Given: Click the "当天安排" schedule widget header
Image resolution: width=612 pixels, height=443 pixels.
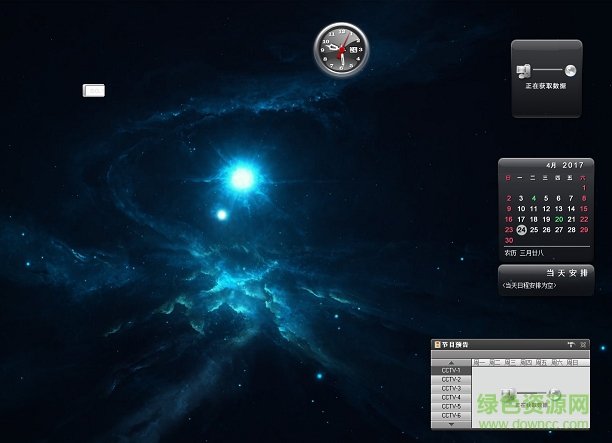Looking at the screenshot, I should click(567, 273).
